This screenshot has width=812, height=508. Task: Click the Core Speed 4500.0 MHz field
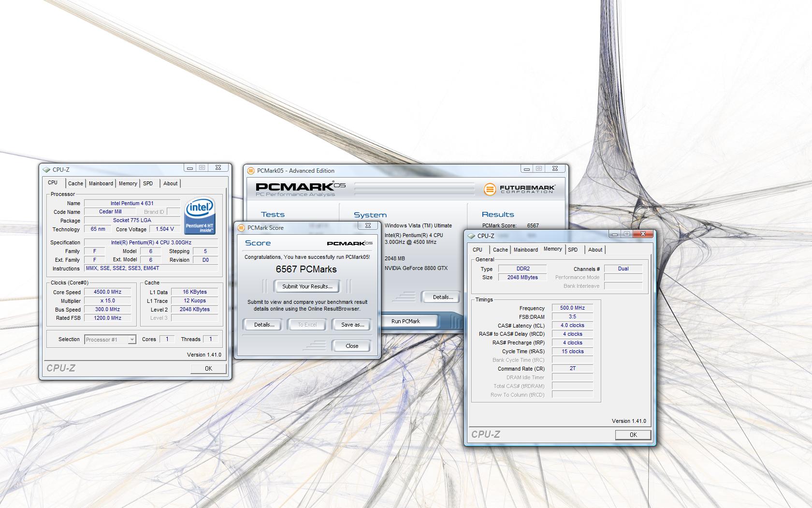tap(108, 292)
